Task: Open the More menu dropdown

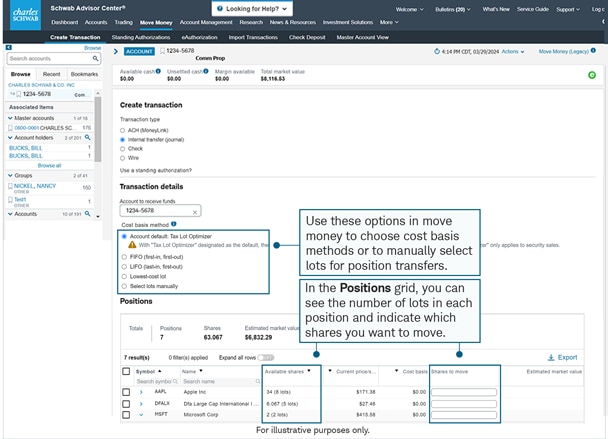Action: (389, 22)
